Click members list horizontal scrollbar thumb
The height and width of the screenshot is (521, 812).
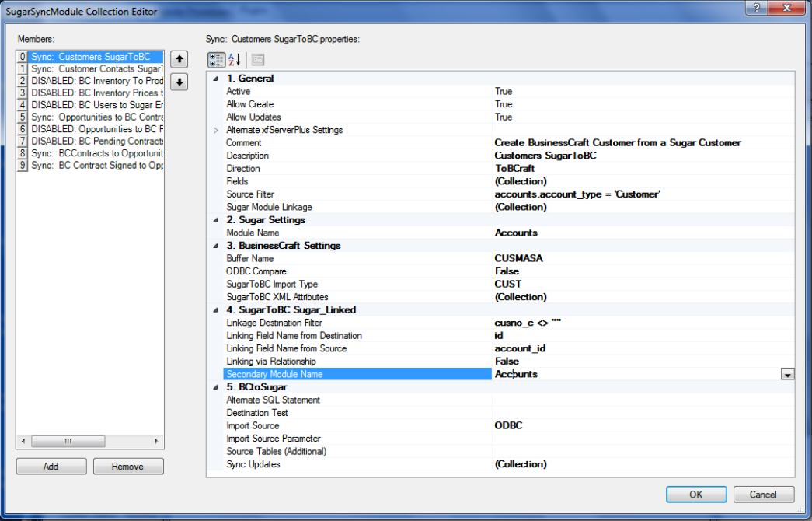click(68, 441)
